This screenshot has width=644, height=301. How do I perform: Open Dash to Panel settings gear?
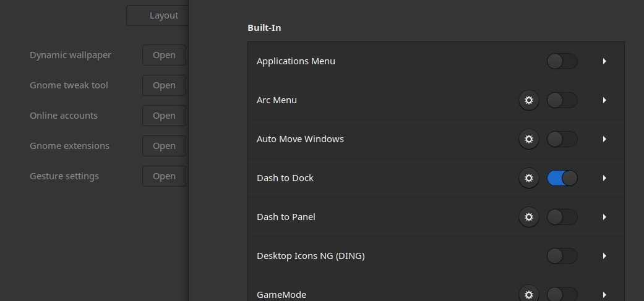(528, 217)
